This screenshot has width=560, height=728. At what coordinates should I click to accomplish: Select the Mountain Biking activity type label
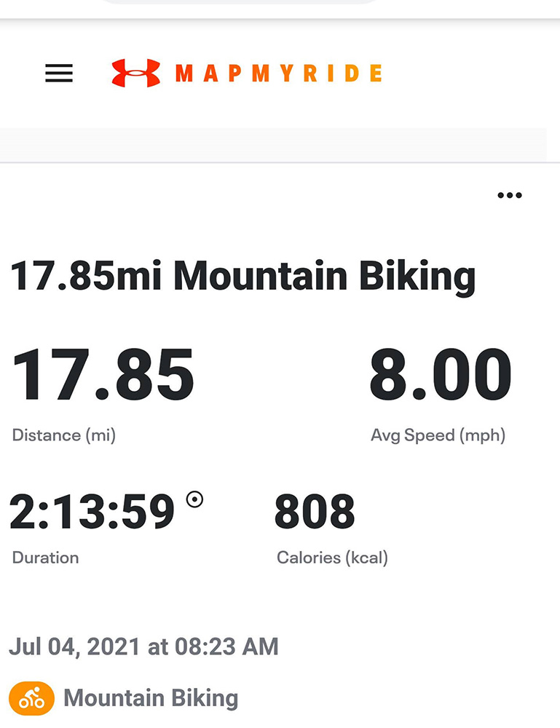tap(151, 699)
